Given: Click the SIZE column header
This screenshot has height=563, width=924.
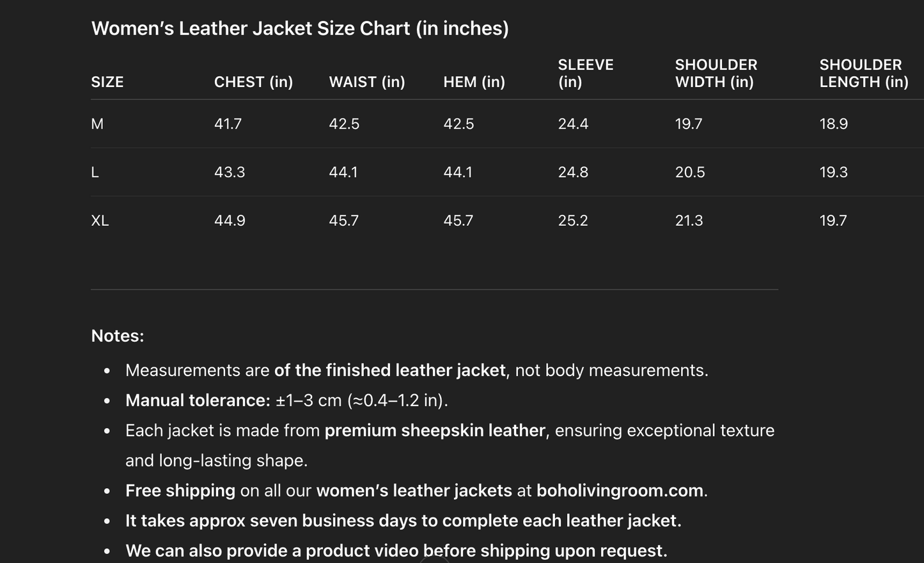Looking at the screenshot, I should click(x=107, y=82).
